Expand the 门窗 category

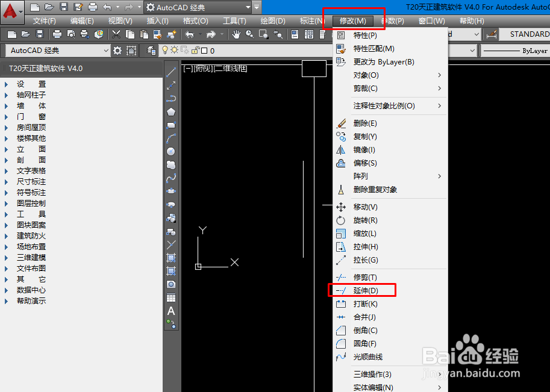coord(6,117)
